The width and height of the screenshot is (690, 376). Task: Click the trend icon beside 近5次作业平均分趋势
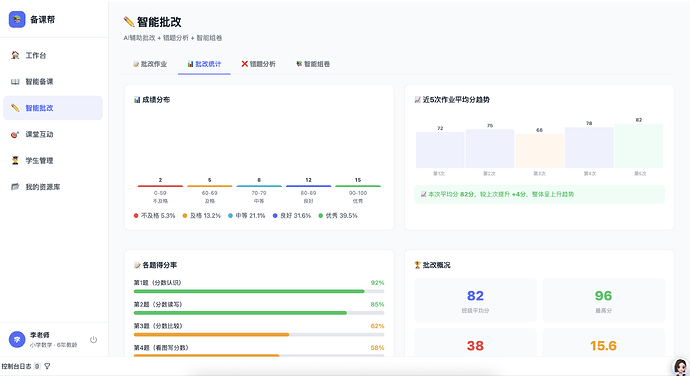(x=417, y=100)
